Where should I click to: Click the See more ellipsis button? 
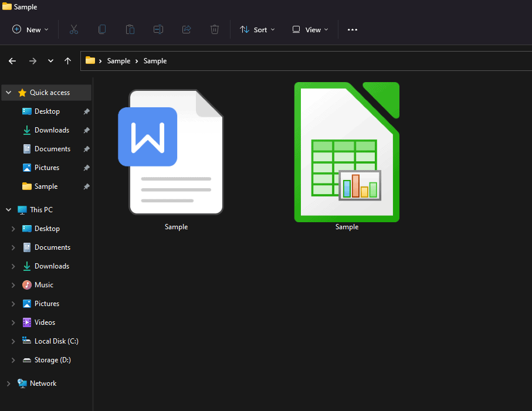(353, 29)
